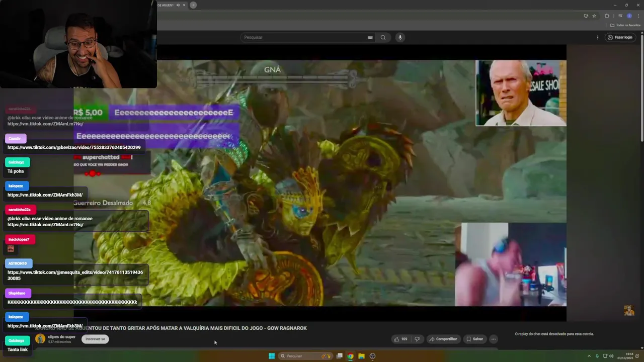Open the volume icon in system tray
The image size is (644, 362).
611,356
